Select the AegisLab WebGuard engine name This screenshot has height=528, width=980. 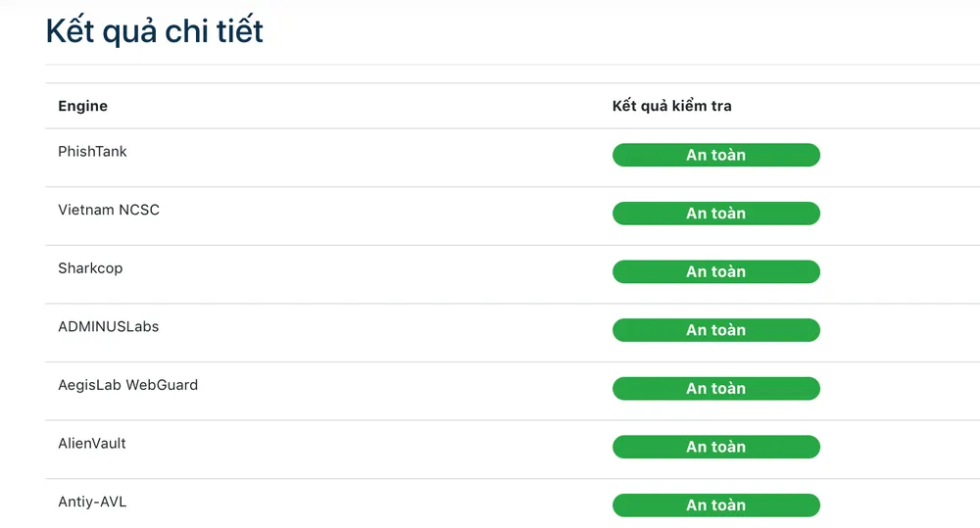tap(127, 385)
